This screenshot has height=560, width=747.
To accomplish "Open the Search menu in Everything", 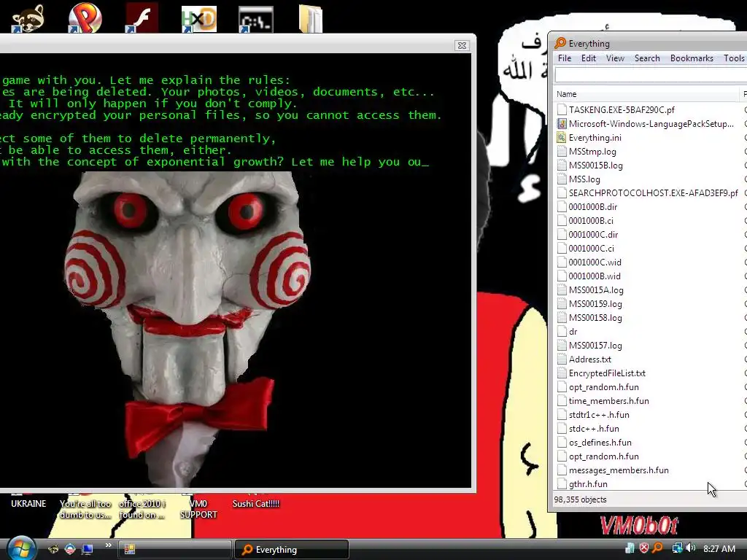I will point(647,58).
